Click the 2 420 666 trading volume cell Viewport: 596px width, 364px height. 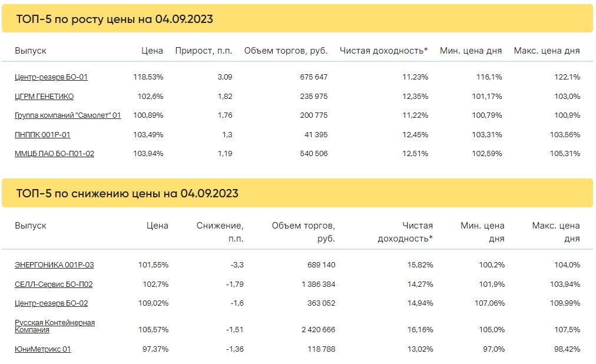pyautogui.click(x=318, y=330)
